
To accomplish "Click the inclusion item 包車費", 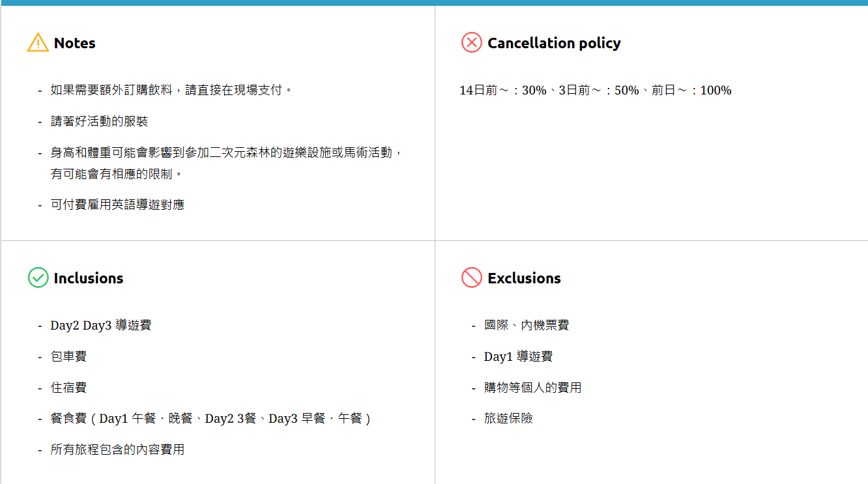I will [68, 356].
